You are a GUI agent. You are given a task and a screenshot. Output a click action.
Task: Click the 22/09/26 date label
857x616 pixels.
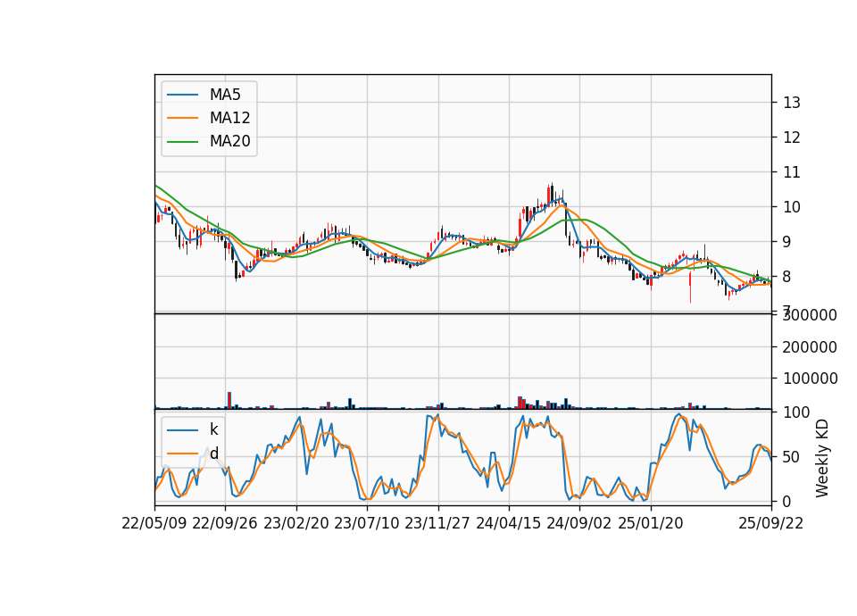[x=225, y=523]
